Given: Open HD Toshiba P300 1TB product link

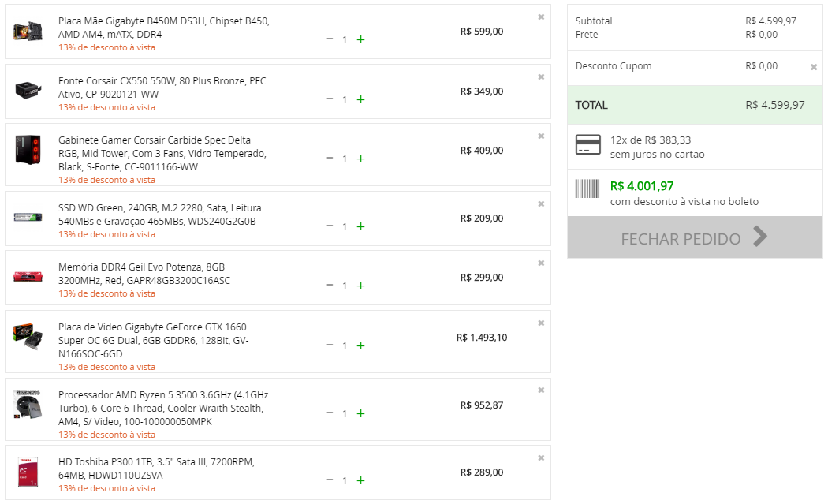Looking at the screenshot, I should pos(156,469).
